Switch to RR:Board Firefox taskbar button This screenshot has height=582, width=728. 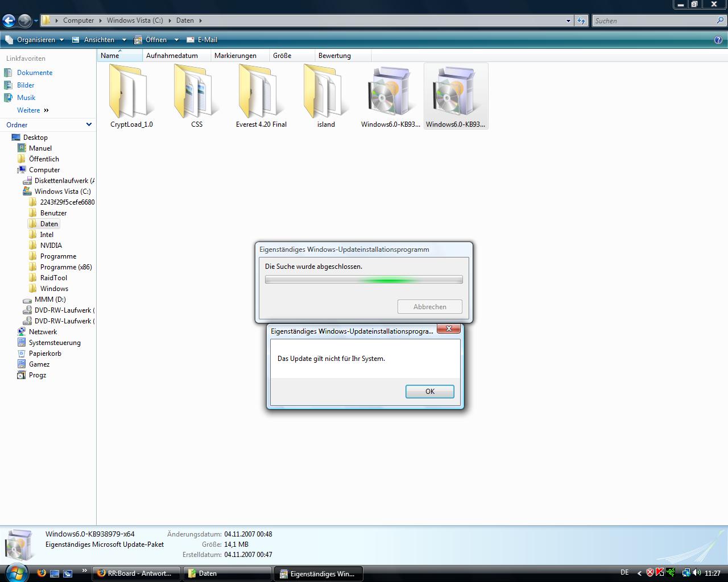click(136, 573)
